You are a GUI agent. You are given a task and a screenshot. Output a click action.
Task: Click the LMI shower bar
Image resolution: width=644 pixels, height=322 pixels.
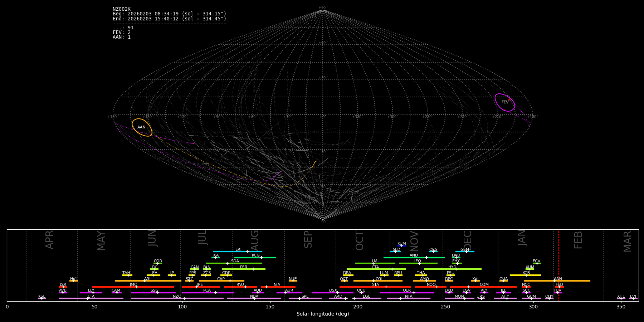[375, 263]
